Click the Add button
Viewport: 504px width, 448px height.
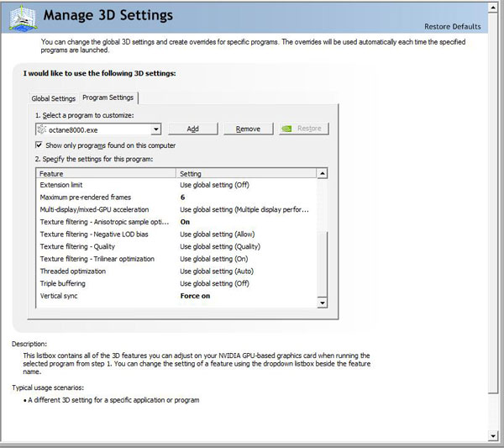click(x=192, y=129)
